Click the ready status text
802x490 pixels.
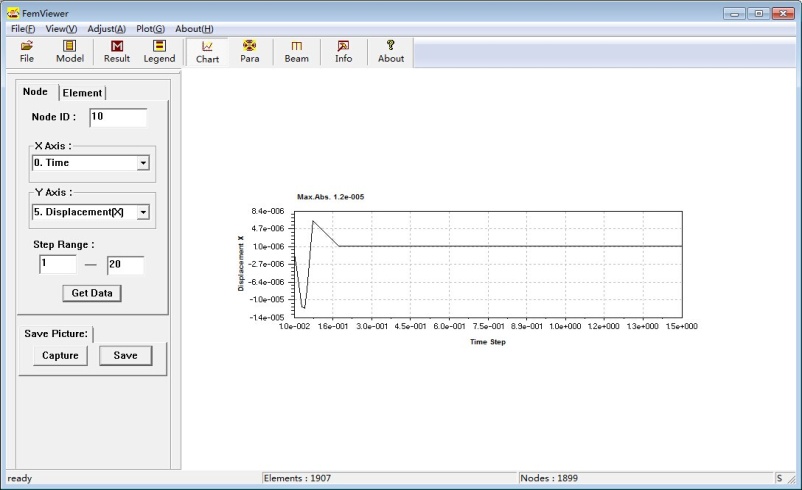click(19, 479)
